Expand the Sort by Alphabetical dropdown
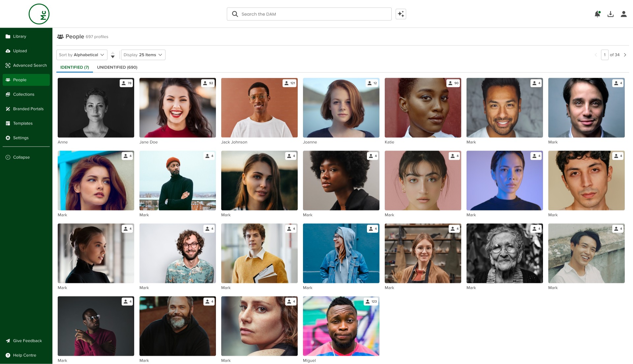The width and height of the screenshot is (633, 364). tap(82, 55)
